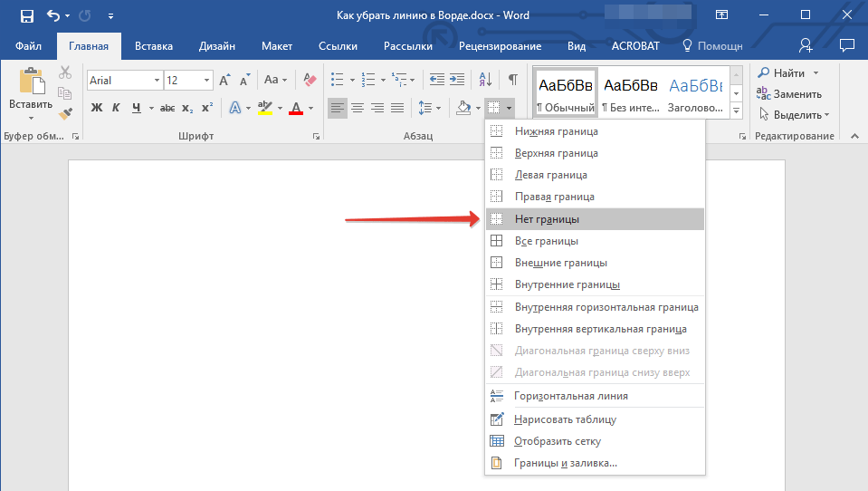Viewport: 868px width, 491px height.
Task: Open Границы и заливка... dialog
Action: point(566,463)
